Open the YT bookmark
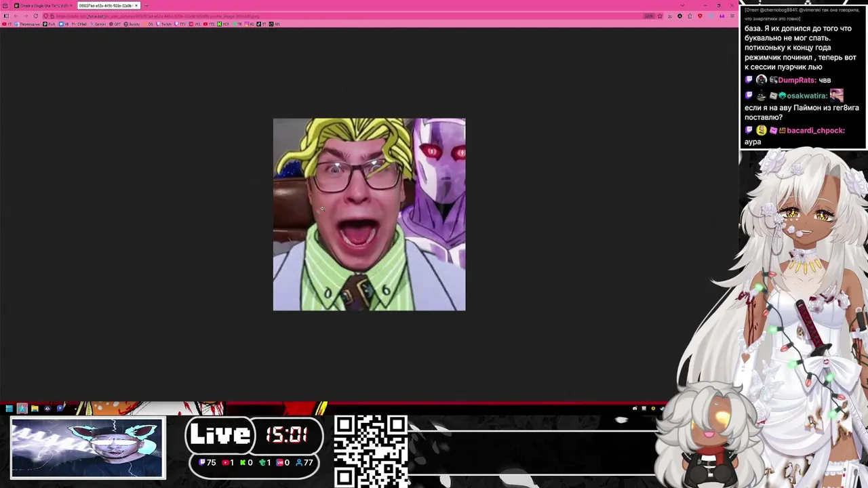868x488 pixels. click(7, 24)
